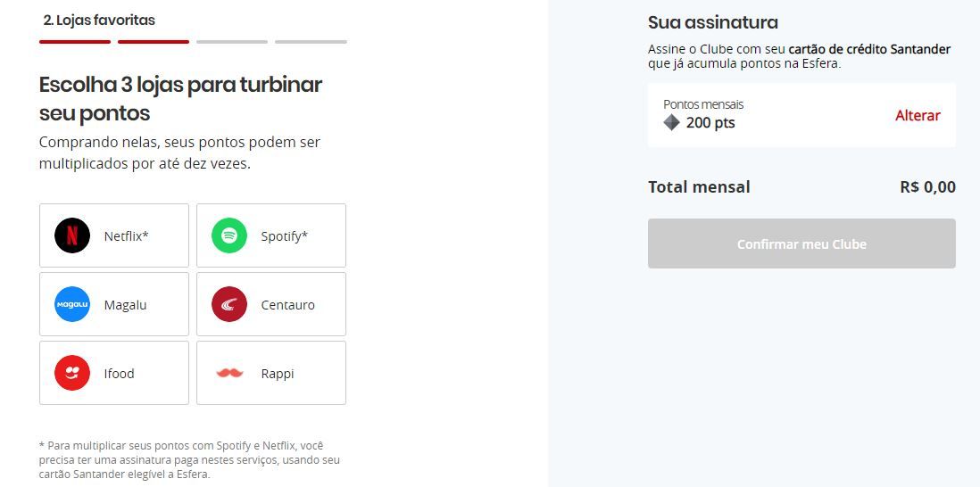This screenshot has height=487, width=980.
Task: Select the Spotify* store label
Action: tap(285, 236)
